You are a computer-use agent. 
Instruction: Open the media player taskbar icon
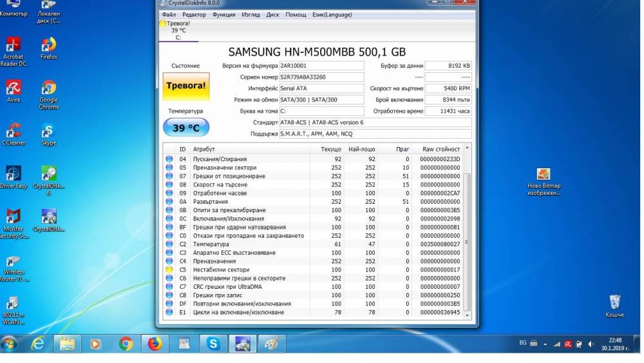click(95, 344)
